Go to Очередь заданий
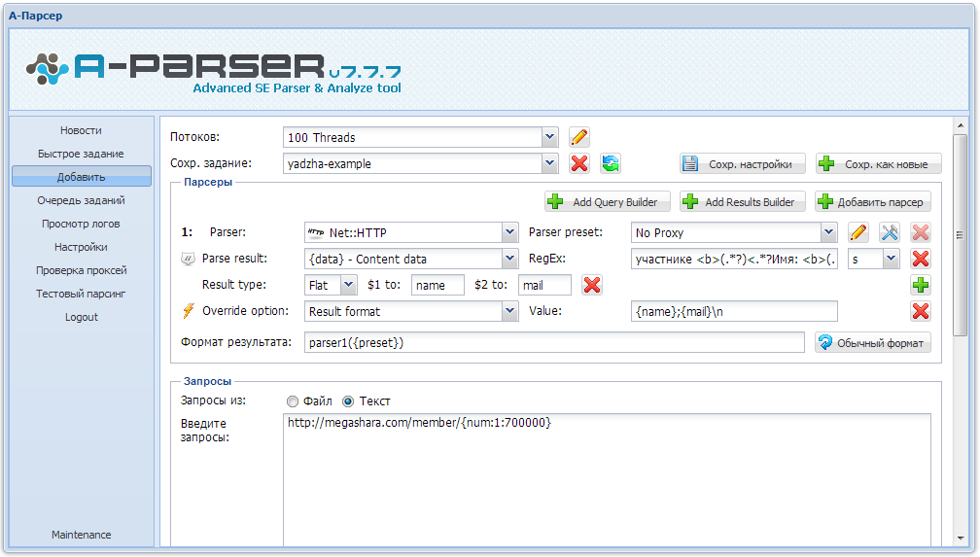Screen dimensions: 980x557 [82, 200]
